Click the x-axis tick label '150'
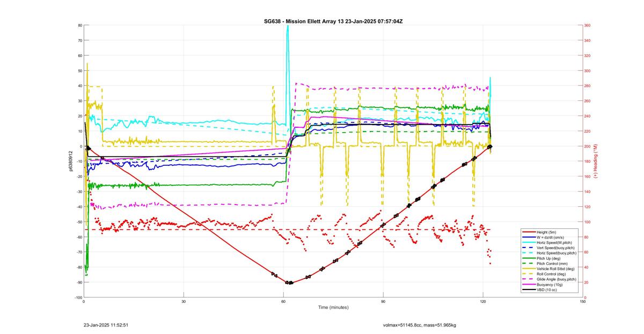 click(x=583, y=301)
